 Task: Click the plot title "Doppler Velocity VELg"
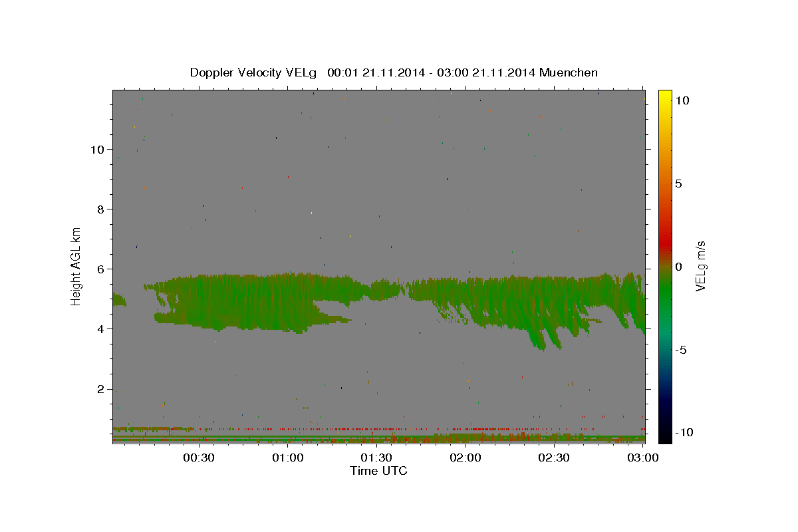point(254,72)
